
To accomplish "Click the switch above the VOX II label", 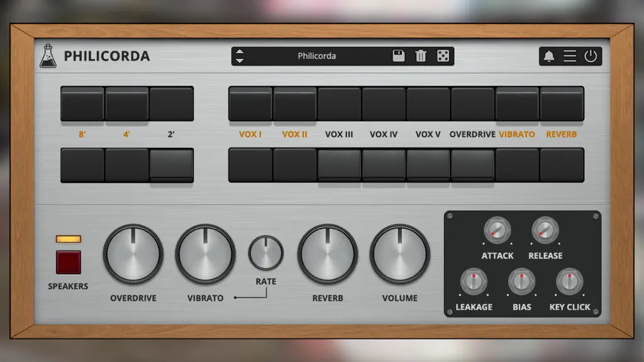I will pos(295,104).
